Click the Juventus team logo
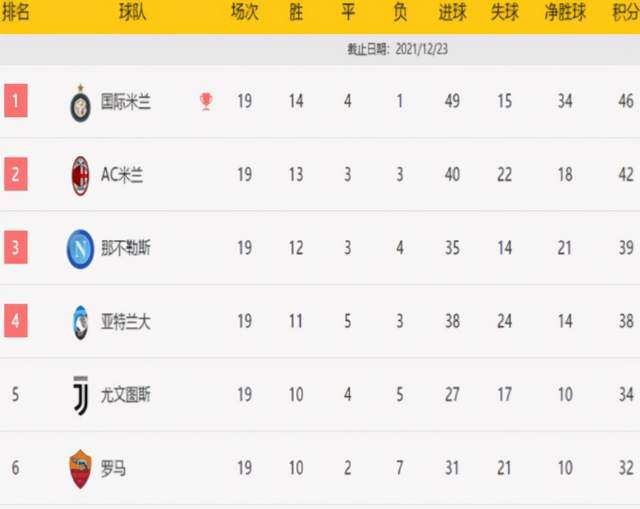This screenshot has height=509, width=640. tap(80, 396)
